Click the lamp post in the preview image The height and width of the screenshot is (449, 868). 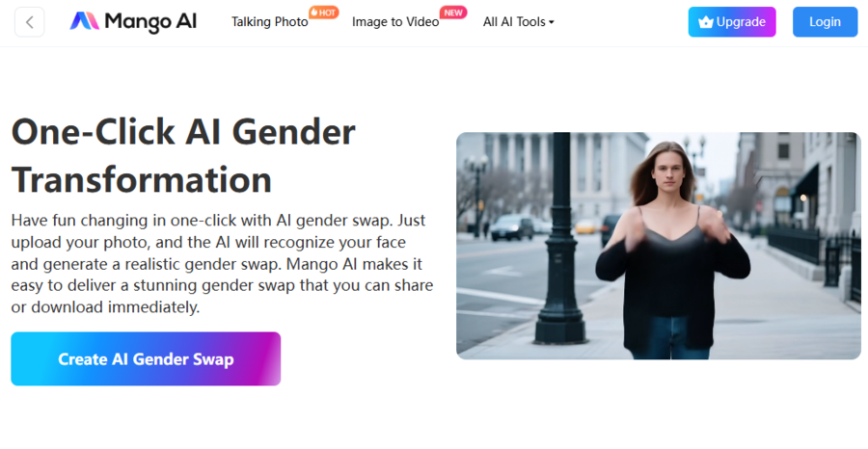pos(560,238)
